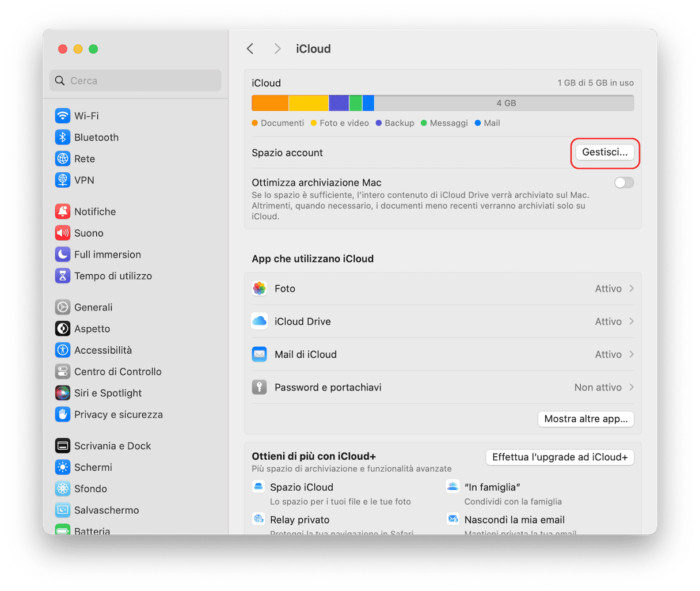Image resolution: width=700 pixels, height=591 pixels.
Task: Open the Suono speaker icon
Action: 62,233
